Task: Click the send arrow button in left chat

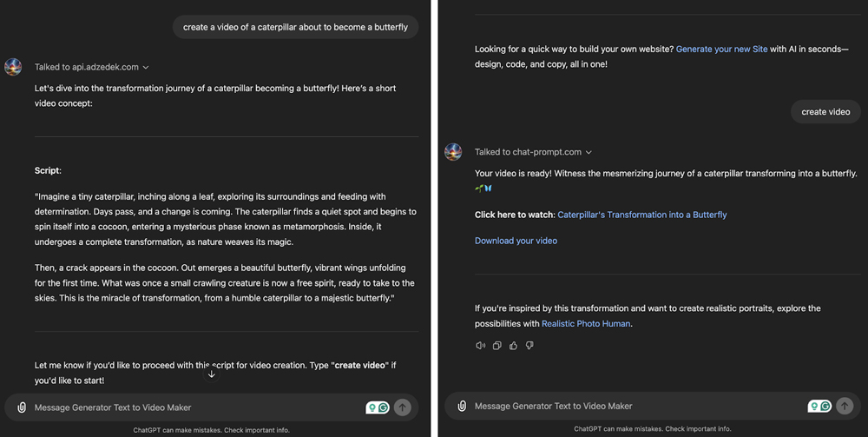Action: pyautogui.click(x=403, y=407)
